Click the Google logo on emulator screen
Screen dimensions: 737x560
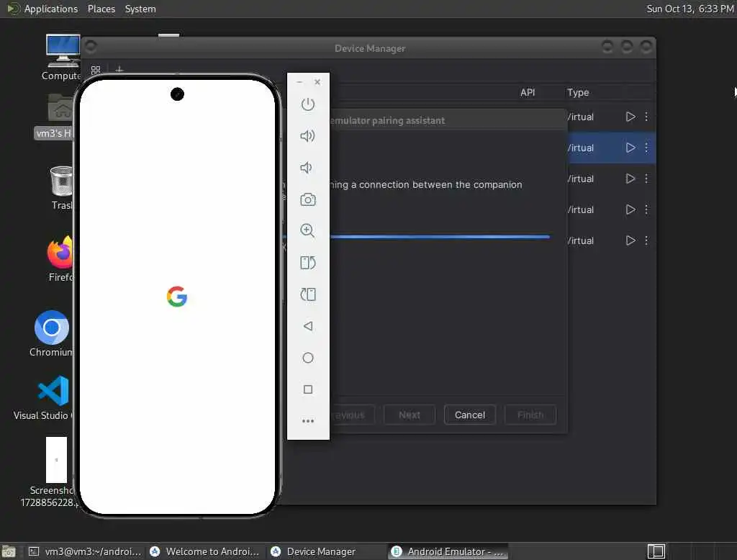click(177, 297)
